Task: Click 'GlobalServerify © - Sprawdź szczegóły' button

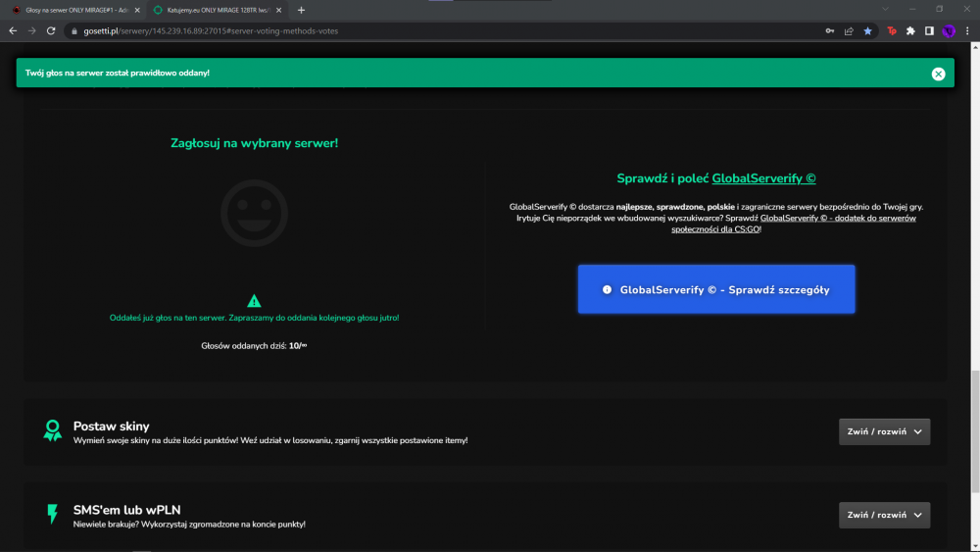Action: click(716, 289)
